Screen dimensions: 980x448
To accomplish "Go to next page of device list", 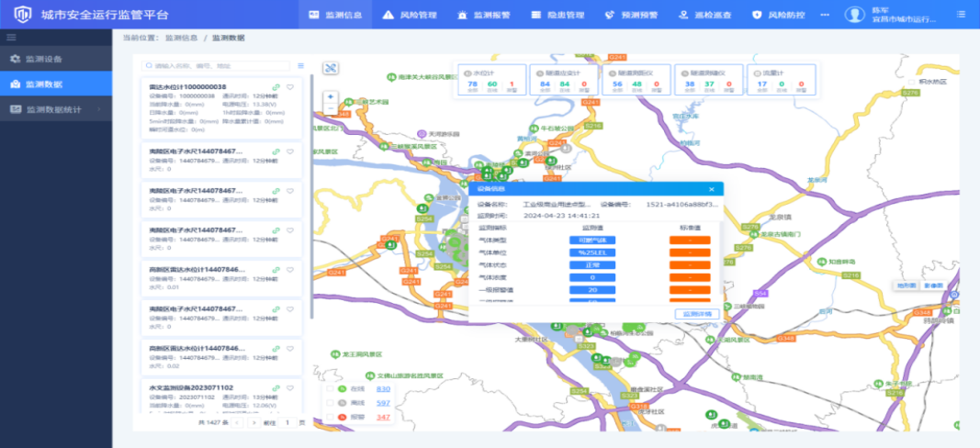I will point(253,422).
